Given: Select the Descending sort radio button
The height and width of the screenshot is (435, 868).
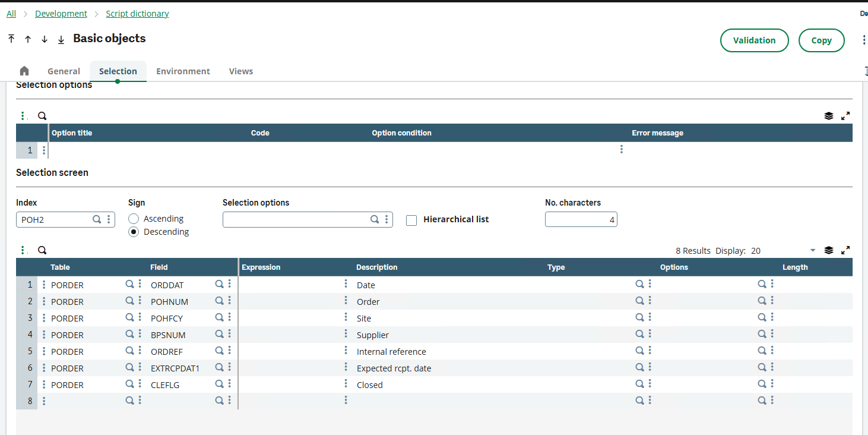Looking at the screenshot, I should point(133,231).
